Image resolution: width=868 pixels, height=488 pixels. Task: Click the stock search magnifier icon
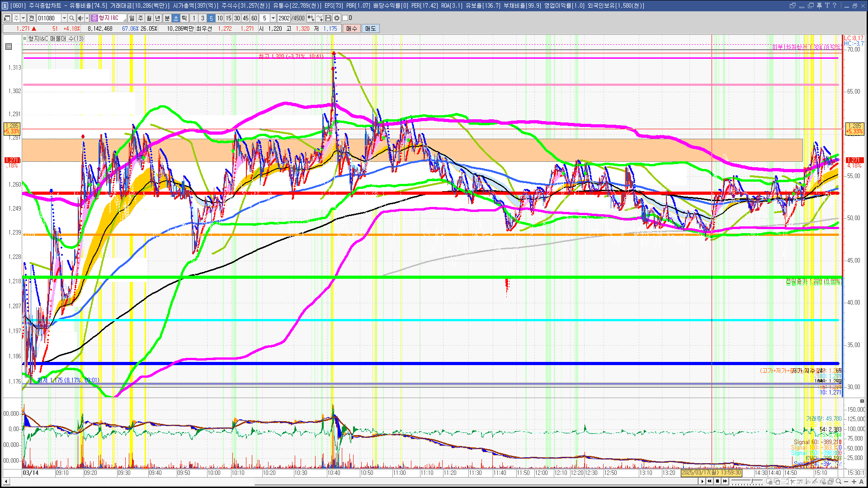click(x=71, y=18)
